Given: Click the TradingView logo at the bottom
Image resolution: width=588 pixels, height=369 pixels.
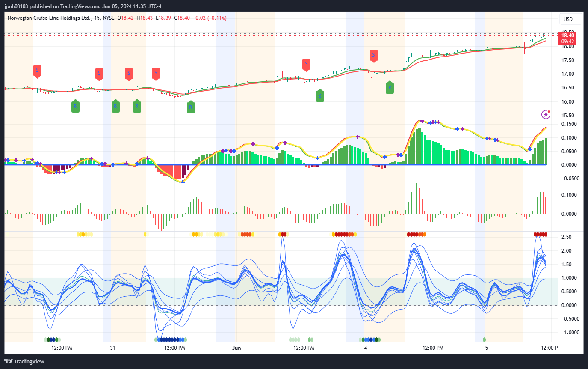Looking at the screenshot, I should 25,361.
